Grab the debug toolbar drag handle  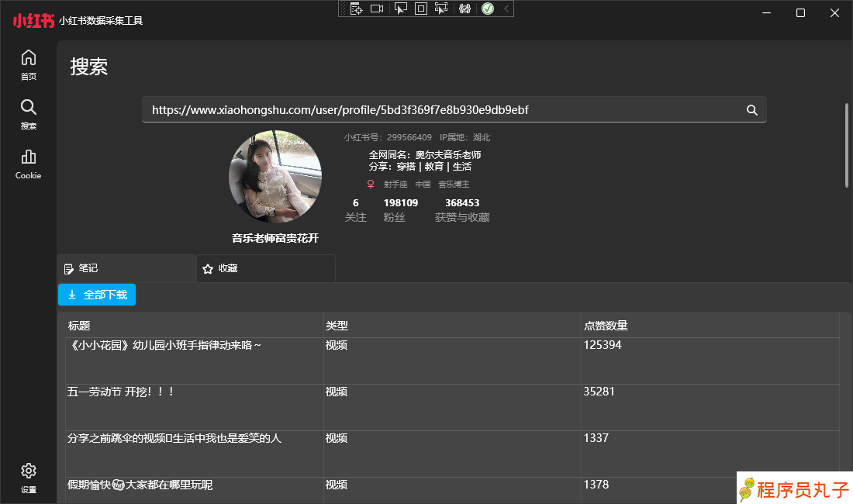343,9
